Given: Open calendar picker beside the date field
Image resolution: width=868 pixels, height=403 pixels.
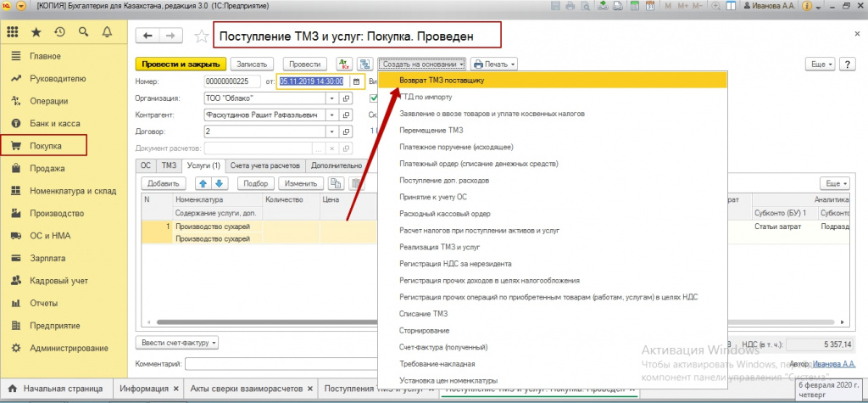Looking at the screenshot, I should [x=357, y=81].
